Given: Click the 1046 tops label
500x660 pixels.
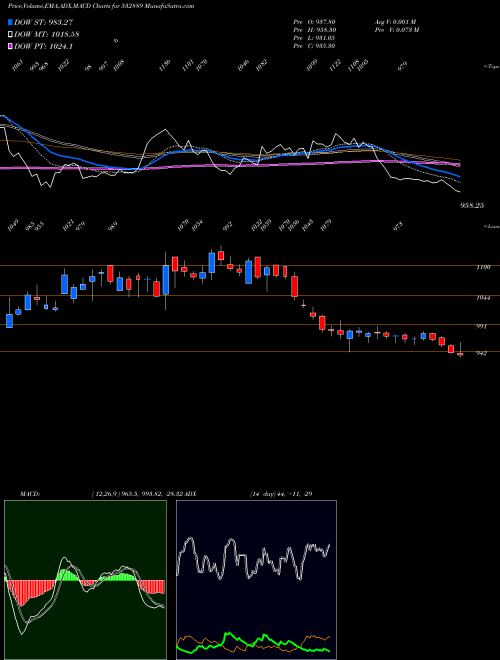Looking at the screenshot, I should 243,65.
